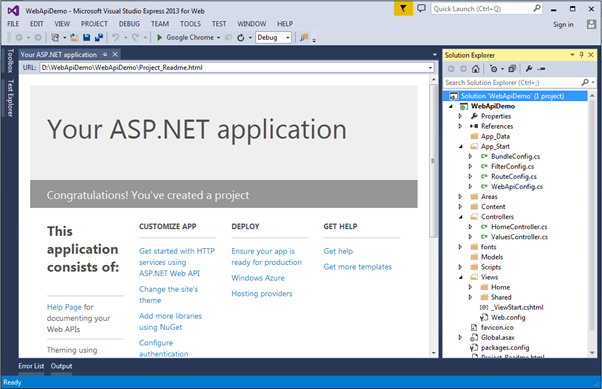
Task: Click the Visual Studio logo icon
Action: [x=13, y=11]
